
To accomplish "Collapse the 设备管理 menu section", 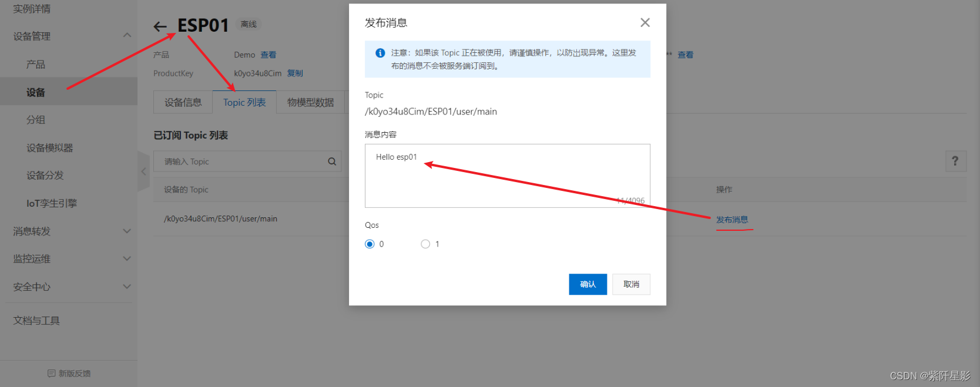I will 127,36.
